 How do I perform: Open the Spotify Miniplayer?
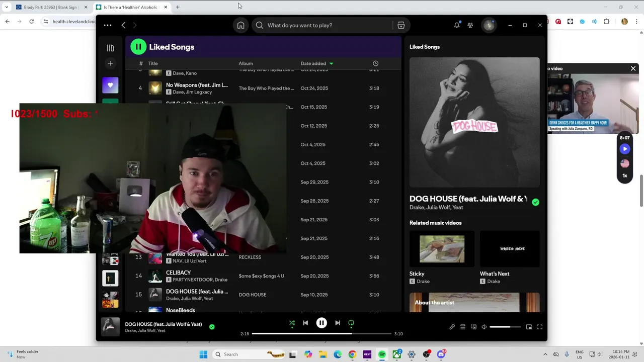pyautogui.click(x=529, y=327)
